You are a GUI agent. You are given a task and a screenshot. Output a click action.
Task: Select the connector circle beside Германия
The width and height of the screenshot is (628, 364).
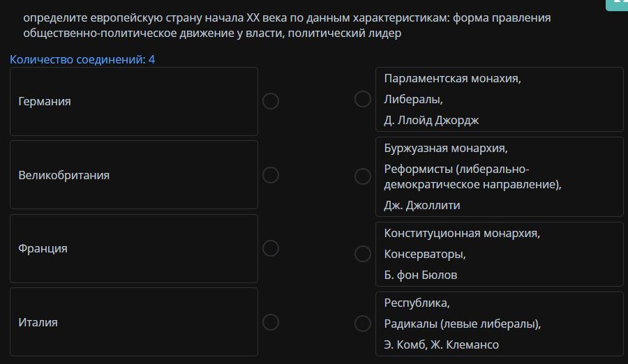click(271, 101)
